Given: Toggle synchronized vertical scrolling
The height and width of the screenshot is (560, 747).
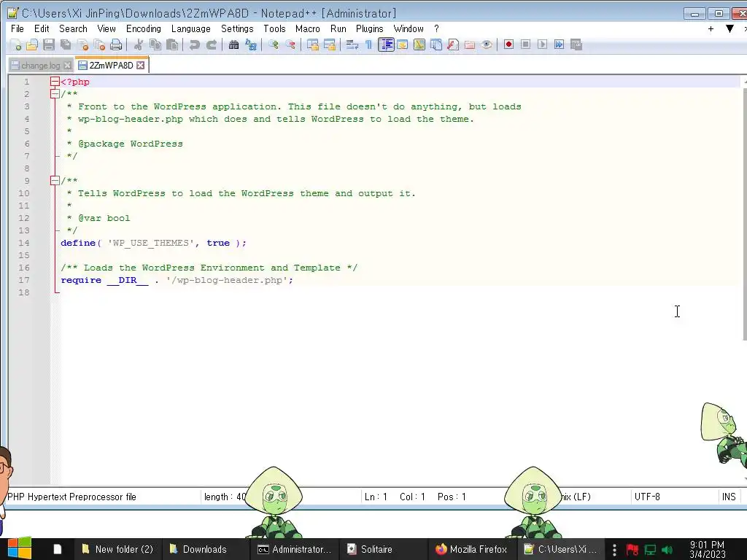Looking at the screenshot, I should [312, 44].
